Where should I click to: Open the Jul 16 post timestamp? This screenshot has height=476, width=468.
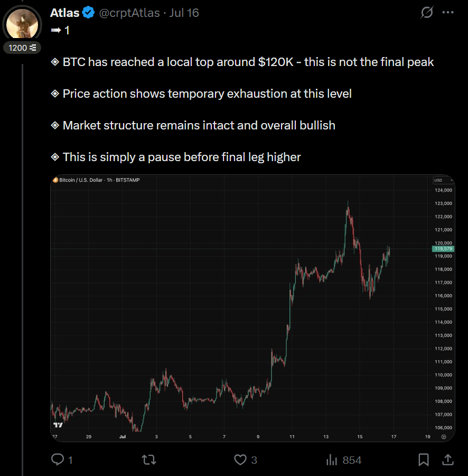(x=184, y=13)
